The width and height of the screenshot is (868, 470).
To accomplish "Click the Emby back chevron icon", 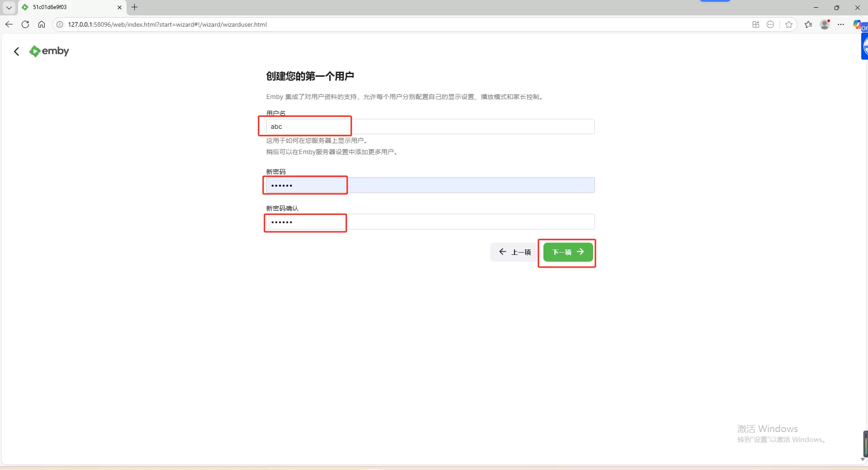I will (x=17, y=52).
